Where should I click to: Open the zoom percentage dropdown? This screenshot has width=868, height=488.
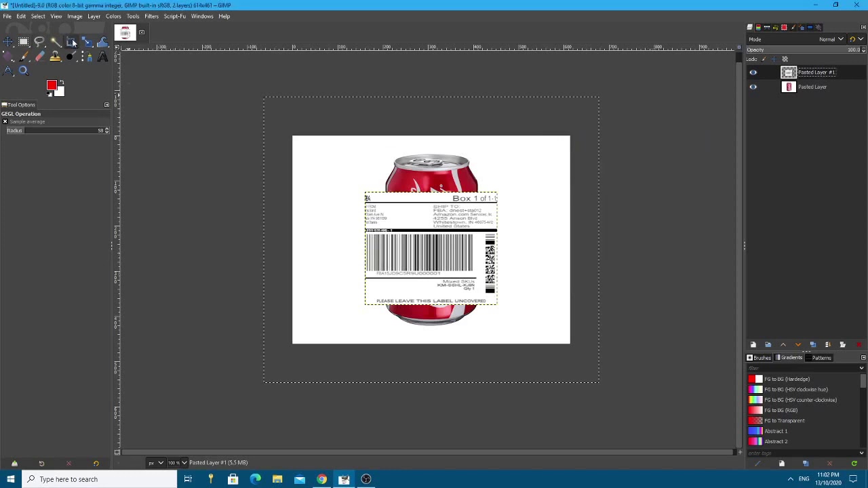[x=177, y=462]
